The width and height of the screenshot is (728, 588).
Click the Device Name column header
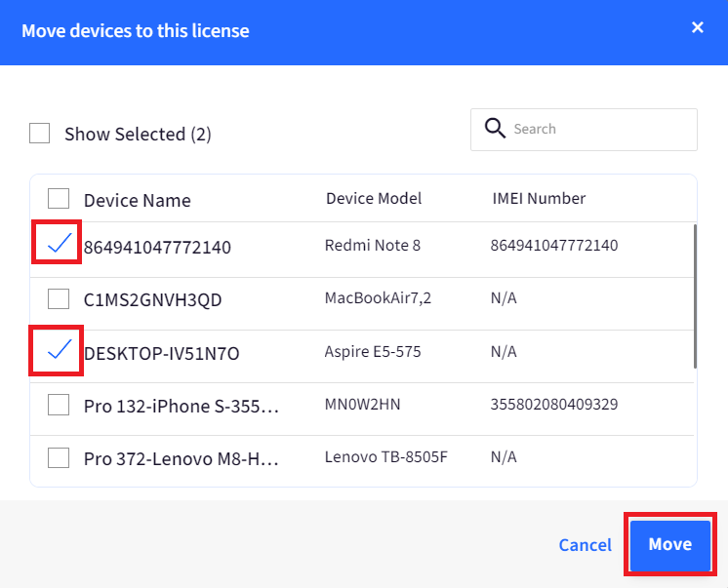tap(138, 201)
